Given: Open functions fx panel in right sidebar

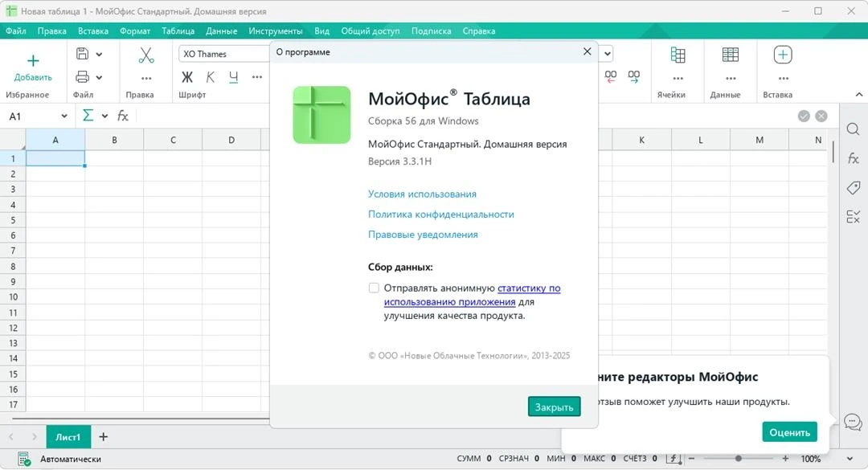Looking at the screenshot, I should 853,158.
